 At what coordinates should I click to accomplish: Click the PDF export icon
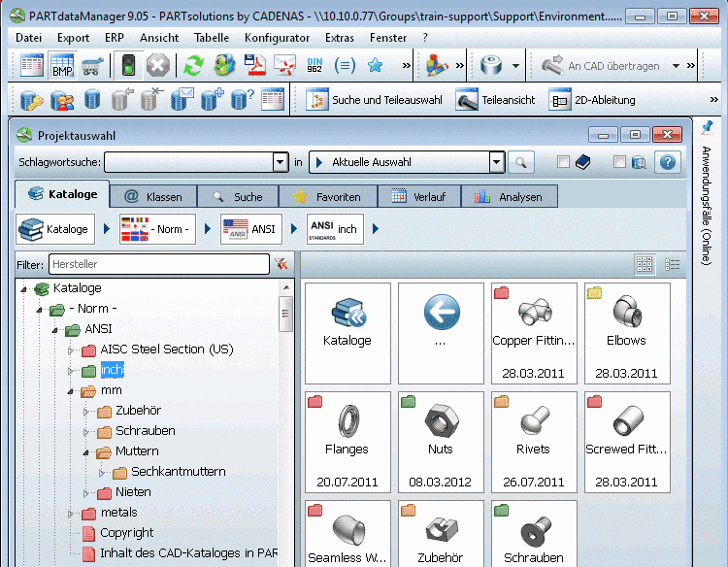click(255, 65)
